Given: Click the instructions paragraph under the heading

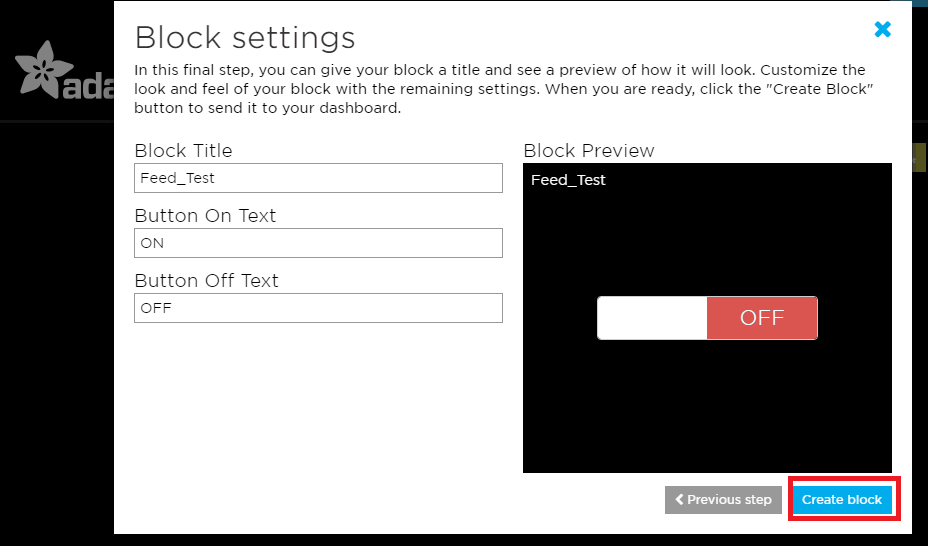Looking at the screenshot, I should [500, 89].
